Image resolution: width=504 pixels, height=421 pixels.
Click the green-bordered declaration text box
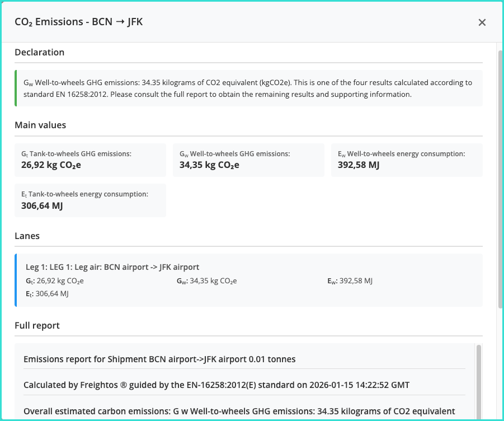click(x=248, y=88)
